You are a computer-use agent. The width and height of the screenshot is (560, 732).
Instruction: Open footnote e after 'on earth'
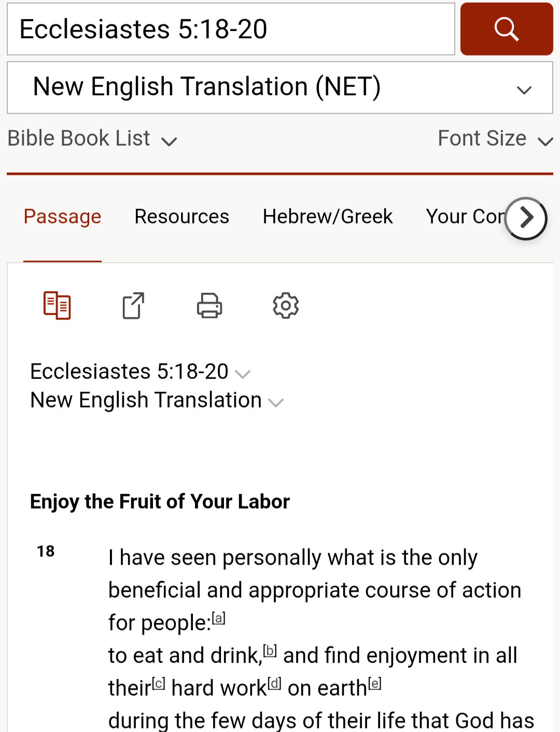coord(375,684)
